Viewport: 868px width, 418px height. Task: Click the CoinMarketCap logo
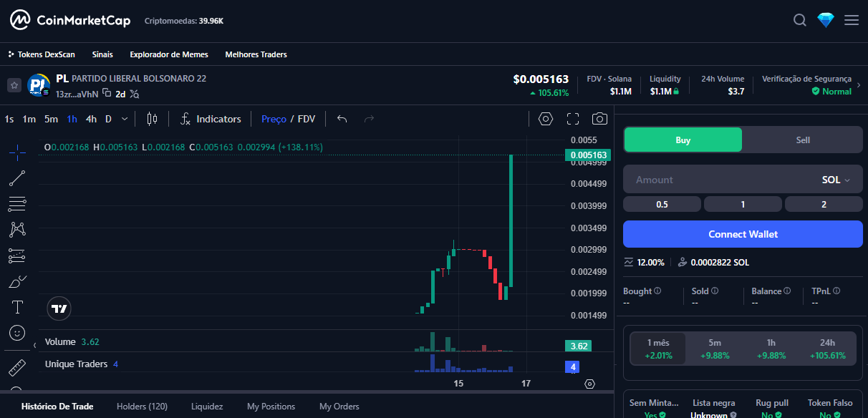pos(70,21)
